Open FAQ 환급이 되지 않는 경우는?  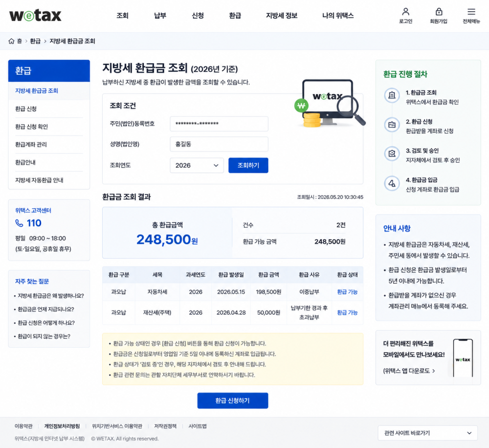pyautogui.click(x=44, y=336)
